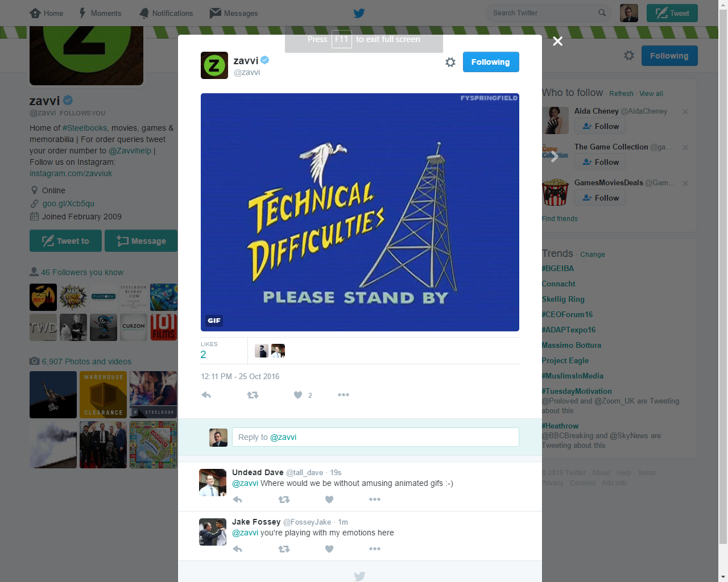Click the Home icon in top navigation
This screenshot has height=582, width=728.
[x=35, y=13]
